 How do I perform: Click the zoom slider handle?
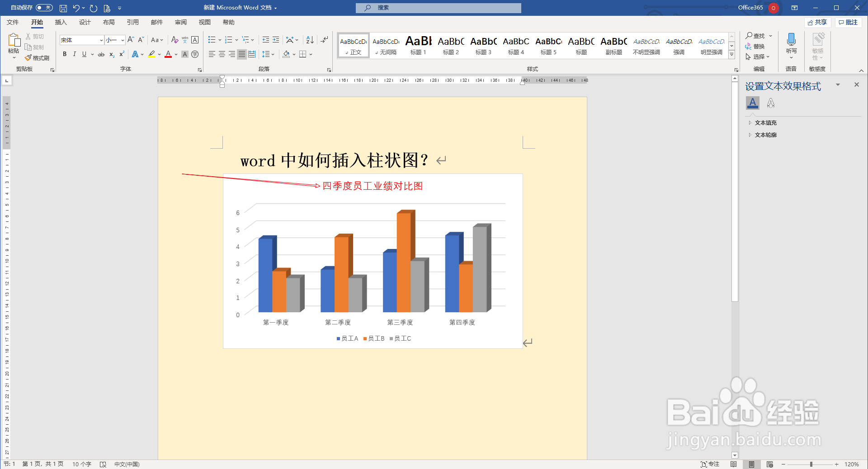click(811, 464)
